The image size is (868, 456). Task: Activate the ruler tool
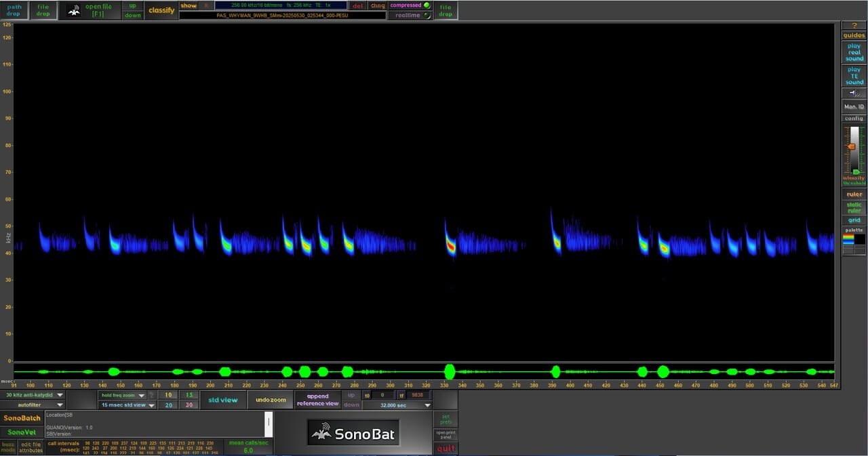click(853, 194)
